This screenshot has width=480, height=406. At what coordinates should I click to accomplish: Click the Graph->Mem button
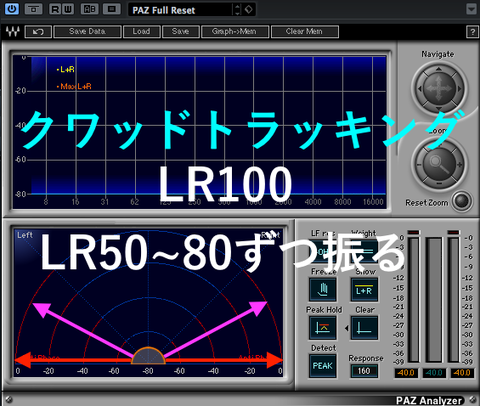pyautogui.click(x=235, y=32)
